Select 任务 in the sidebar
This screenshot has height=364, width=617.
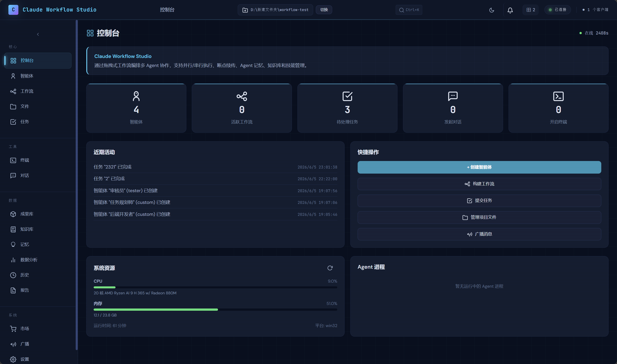tap(38, 122)
